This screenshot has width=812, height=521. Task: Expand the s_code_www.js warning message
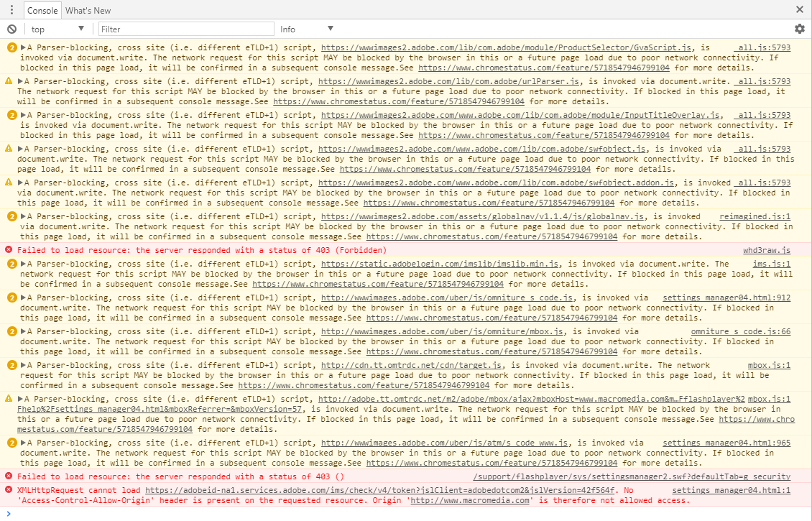point(23,443)
